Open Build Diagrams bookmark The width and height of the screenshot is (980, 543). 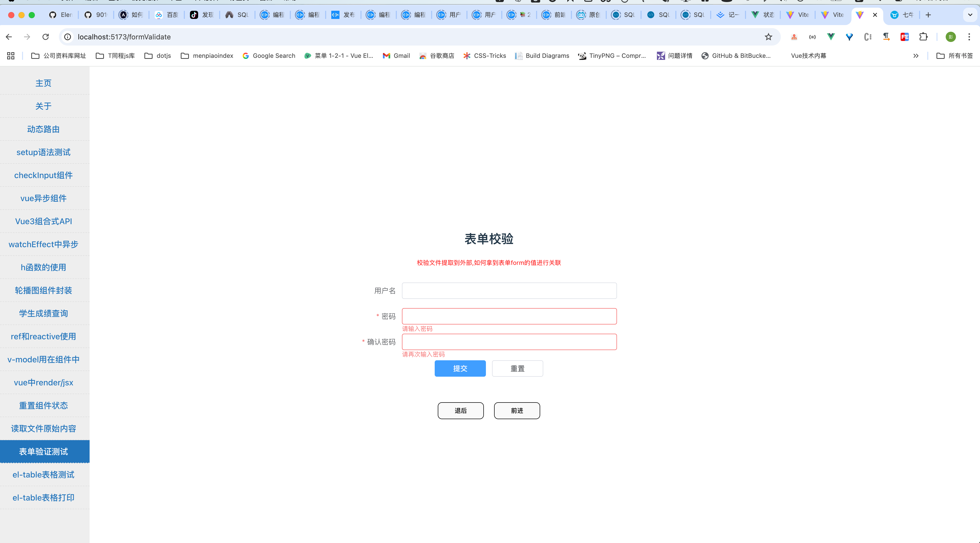[x=542, y=56]
